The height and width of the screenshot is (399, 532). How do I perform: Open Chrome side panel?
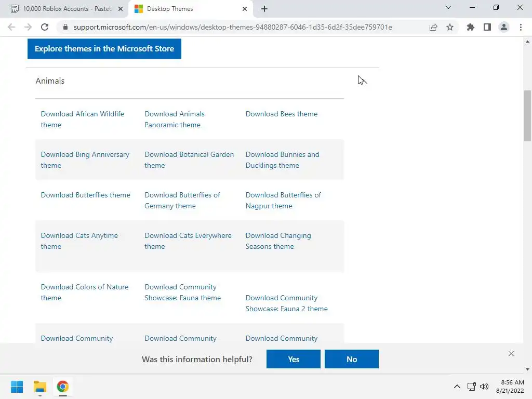click(x=487, y=27)
